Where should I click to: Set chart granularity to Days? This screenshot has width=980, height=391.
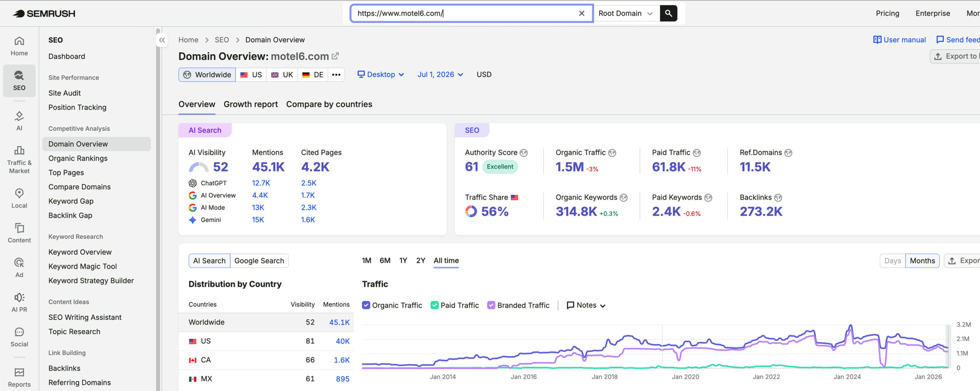coord(892,261)
